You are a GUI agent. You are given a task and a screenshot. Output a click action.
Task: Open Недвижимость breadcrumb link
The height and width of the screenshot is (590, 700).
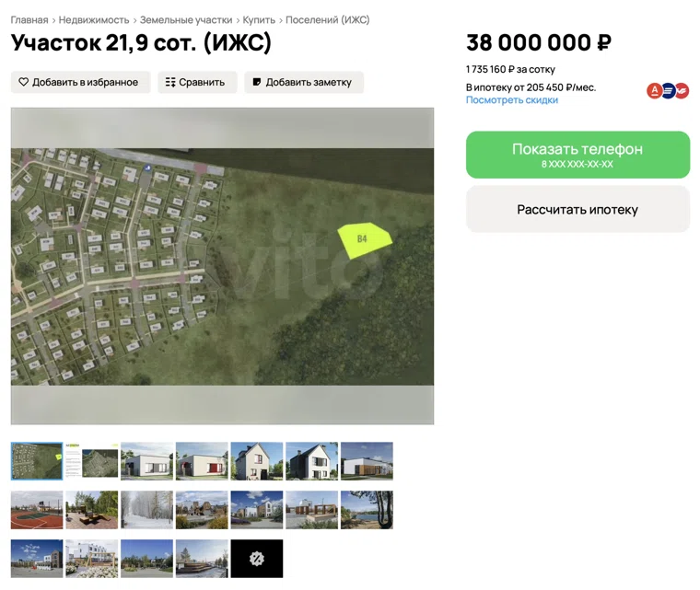pyautogui.click(x=94, y=20)
